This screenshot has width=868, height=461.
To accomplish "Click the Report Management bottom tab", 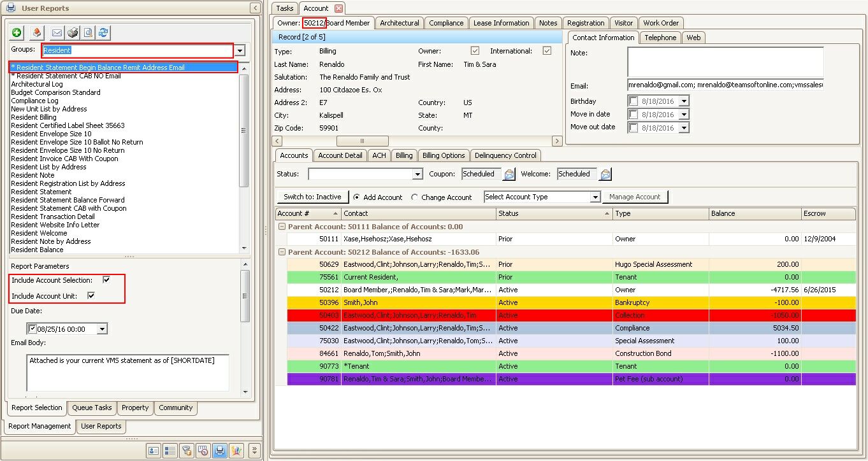I will (40, 426).
